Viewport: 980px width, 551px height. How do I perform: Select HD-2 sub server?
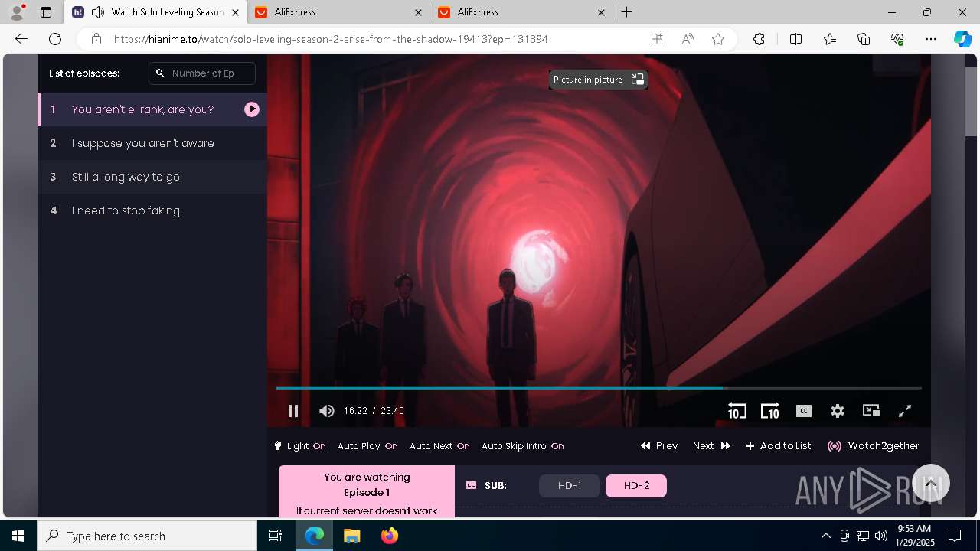click(x=636, y=486)
